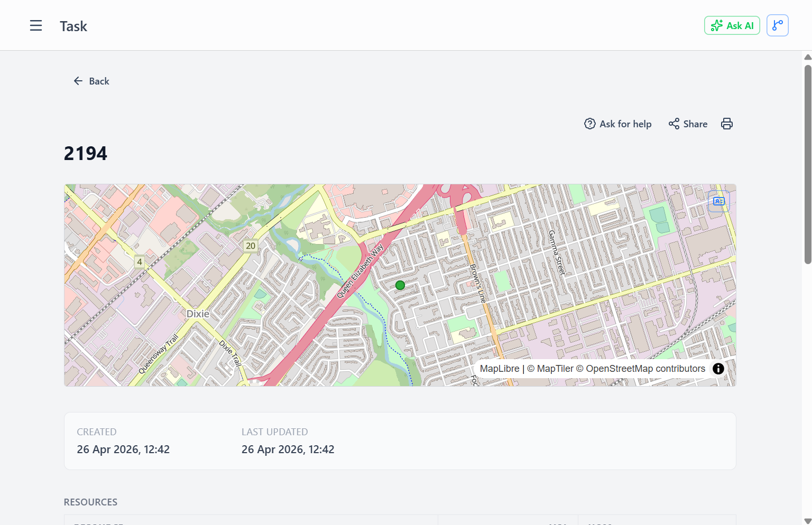This screenshot has height=525, width=812.
Task: Click the vertical page scrollbar thumb
Action: pos(808,164)
